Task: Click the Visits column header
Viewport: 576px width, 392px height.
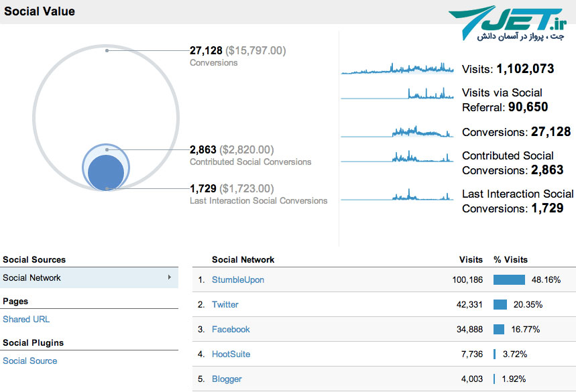Action: (471, 259)
